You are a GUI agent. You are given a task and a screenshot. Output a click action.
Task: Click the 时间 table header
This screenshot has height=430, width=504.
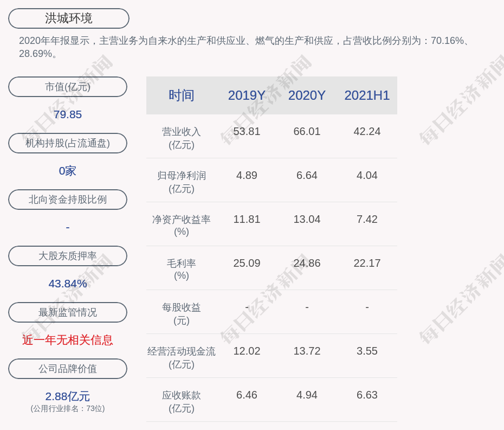182,95
